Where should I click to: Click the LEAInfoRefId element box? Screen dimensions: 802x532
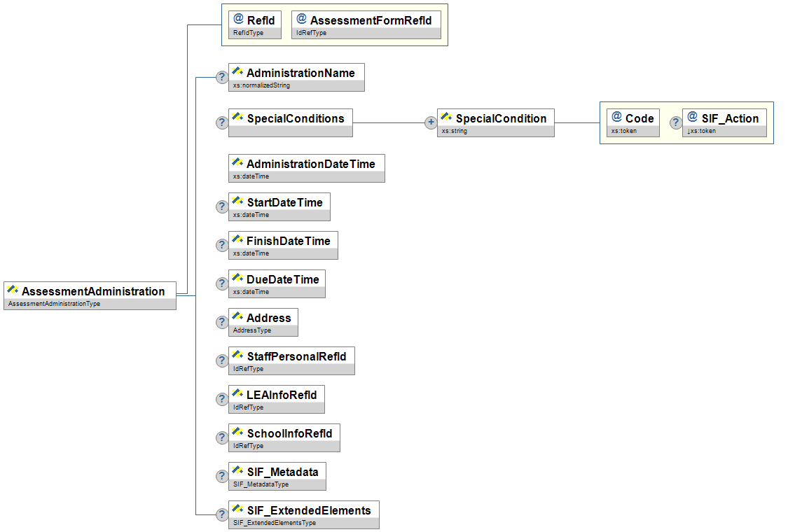277,399
